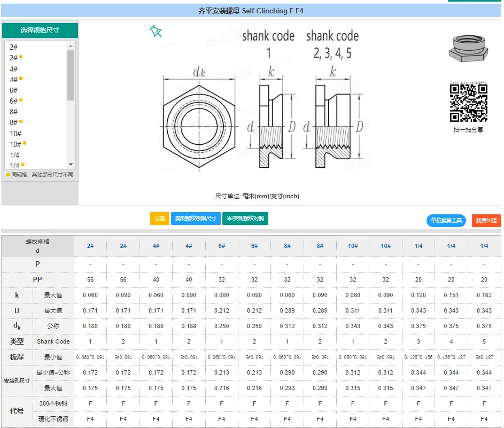The width and height of the screenshot is (504, 428).
Task: Click the hexagon top-view technical drawing
Action: [199, 126]
